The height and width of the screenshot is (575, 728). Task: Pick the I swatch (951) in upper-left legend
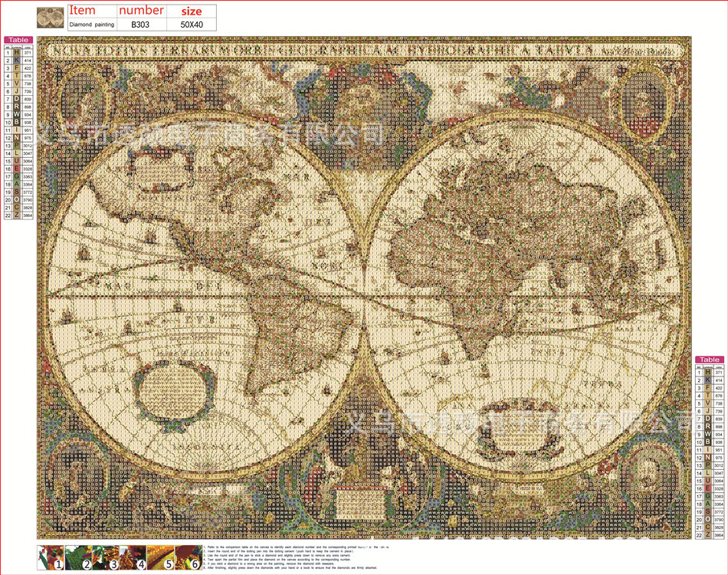(17, 130)
